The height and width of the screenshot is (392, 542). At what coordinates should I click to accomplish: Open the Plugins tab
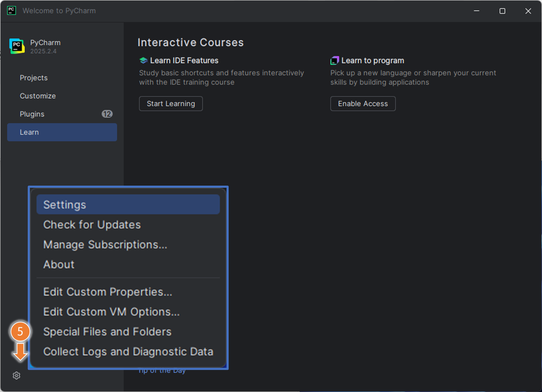(62, 114)
